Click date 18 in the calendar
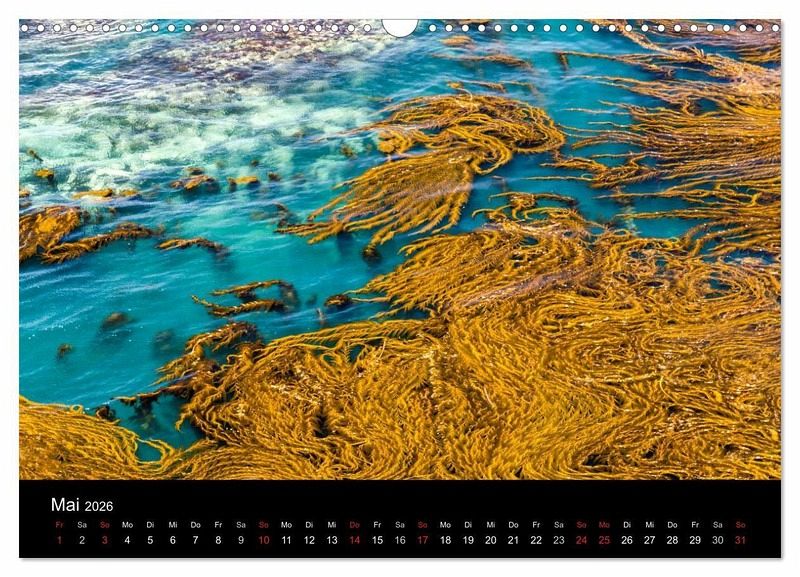 (x=445, y=540)
